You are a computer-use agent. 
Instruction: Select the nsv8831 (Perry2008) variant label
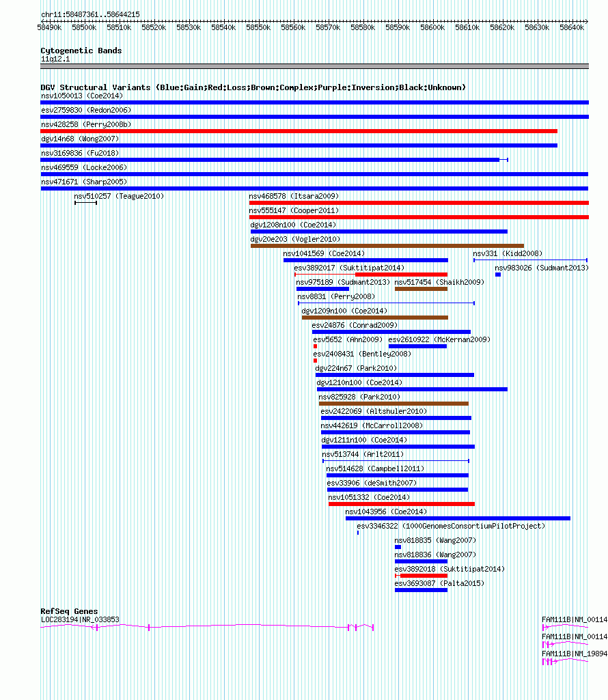[336, 296]
